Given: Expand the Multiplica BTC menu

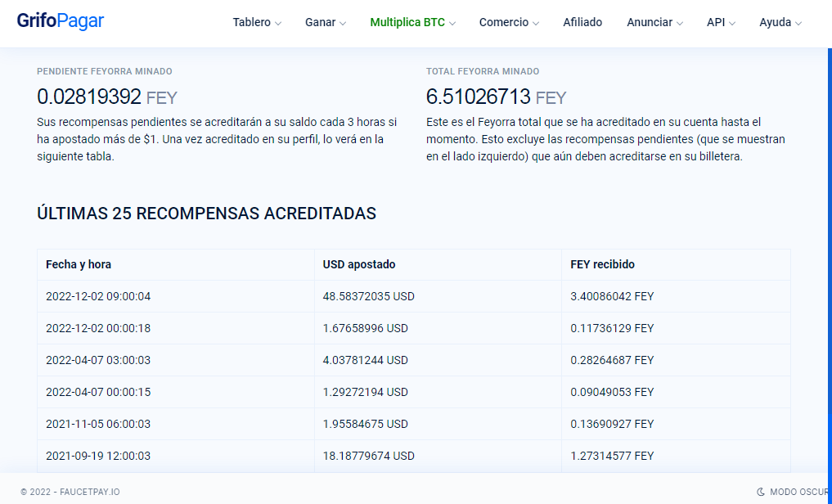Looking at the screenshot, I should 413,22.
